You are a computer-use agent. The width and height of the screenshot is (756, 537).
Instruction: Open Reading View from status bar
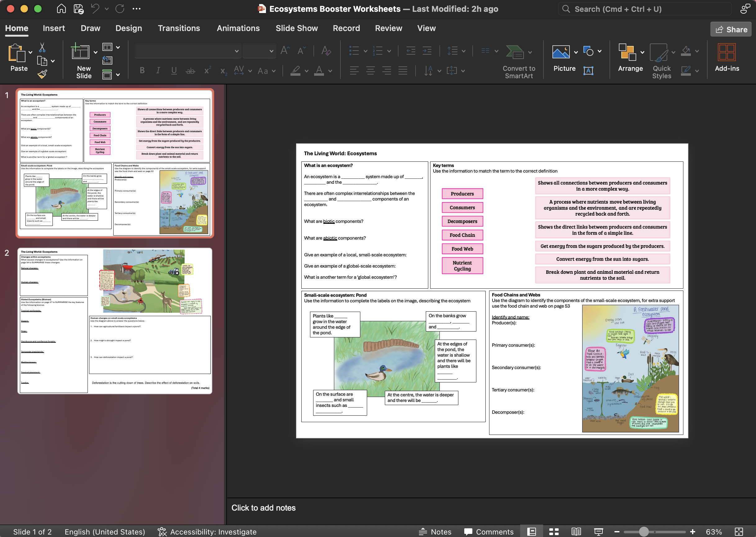(x=576, y=531)
